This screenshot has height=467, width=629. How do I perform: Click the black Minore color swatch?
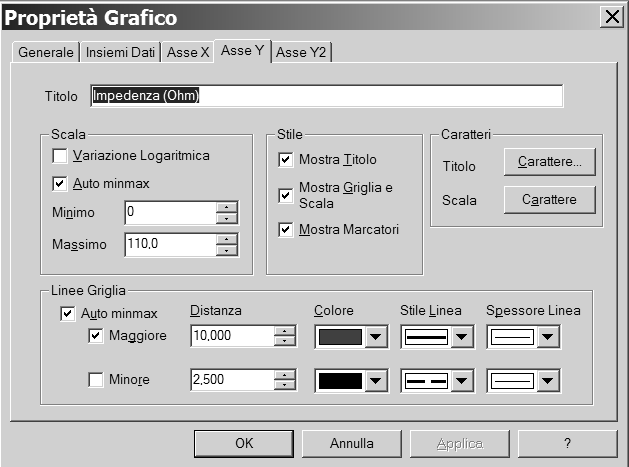(340, 381)
